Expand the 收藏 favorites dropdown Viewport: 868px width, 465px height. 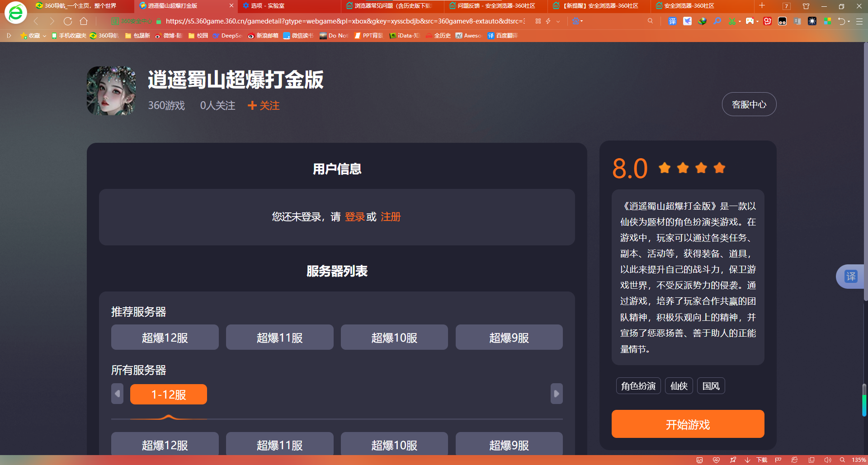tap(44, 36)
